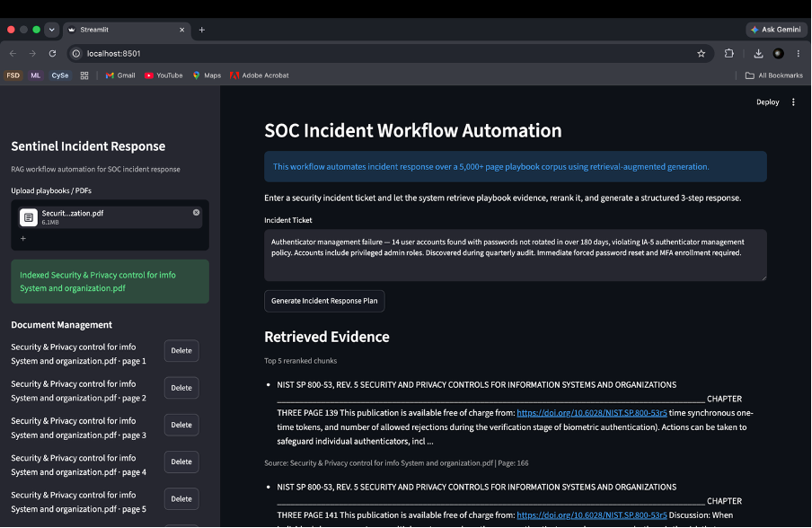Open the Chrome three-dot menu
Screen dimensions: 812x528
pyautogui.click(x=799, y=53)
